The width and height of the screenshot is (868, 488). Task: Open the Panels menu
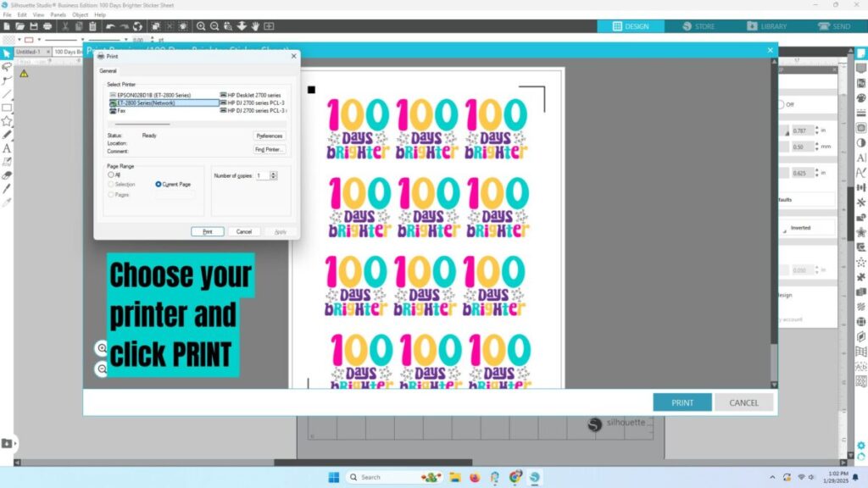point(58,15)
